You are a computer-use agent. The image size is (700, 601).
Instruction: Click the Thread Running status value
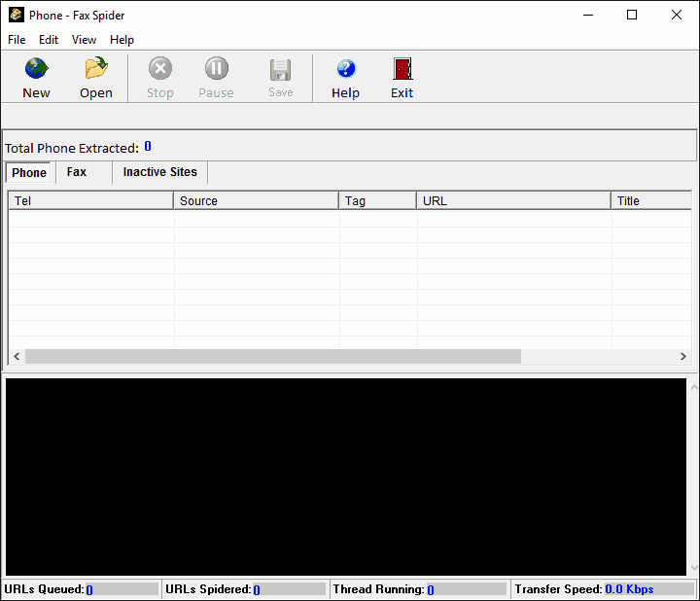(431, 590)
